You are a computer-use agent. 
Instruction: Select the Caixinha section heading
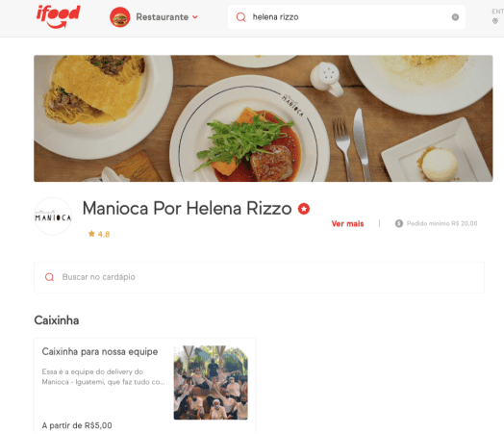click(x=57, y=320)
